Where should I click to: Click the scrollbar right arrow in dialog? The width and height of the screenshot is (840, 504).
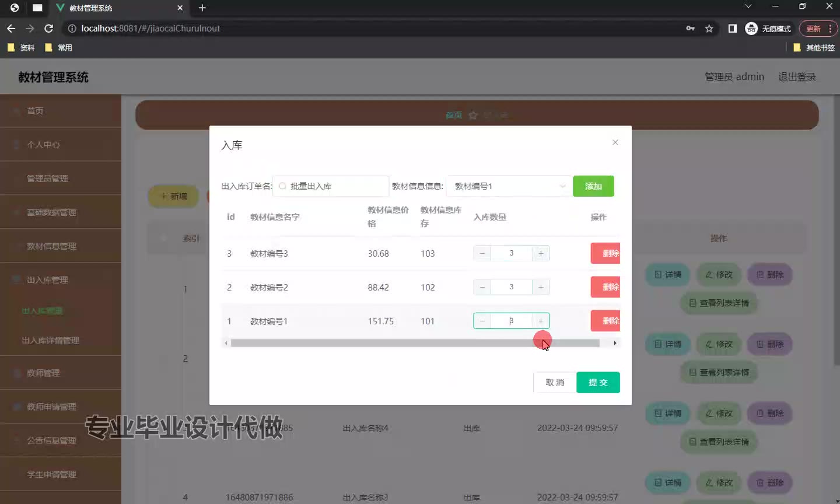(x=615, y=343)
